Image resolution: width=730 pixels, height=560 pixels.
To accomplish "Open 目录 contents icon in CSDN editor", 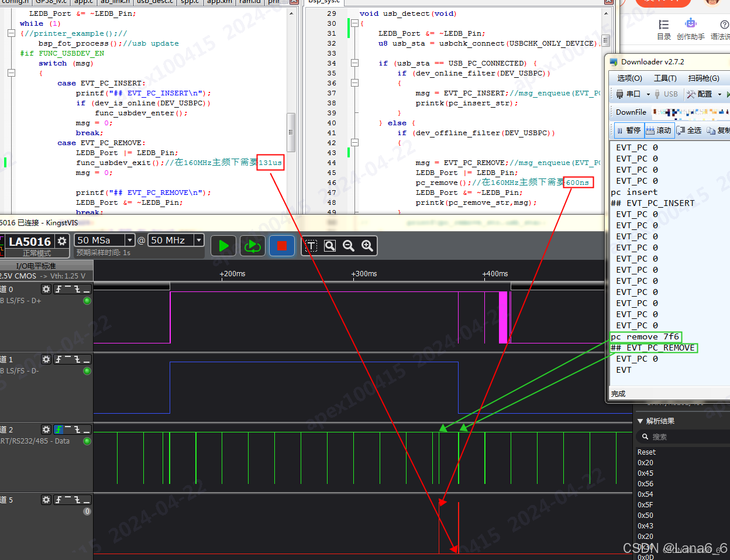I will [x=664, y=29].
